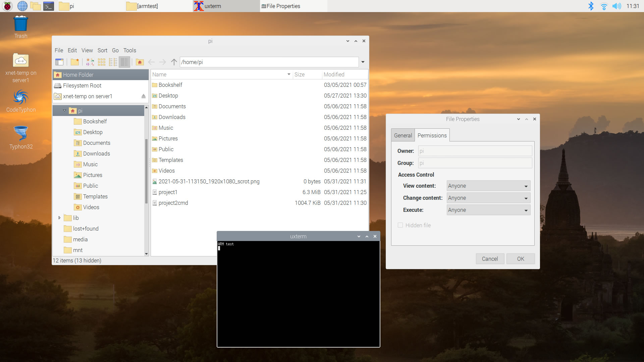
Task: Sort by Size column header
Action: [307, 74]
